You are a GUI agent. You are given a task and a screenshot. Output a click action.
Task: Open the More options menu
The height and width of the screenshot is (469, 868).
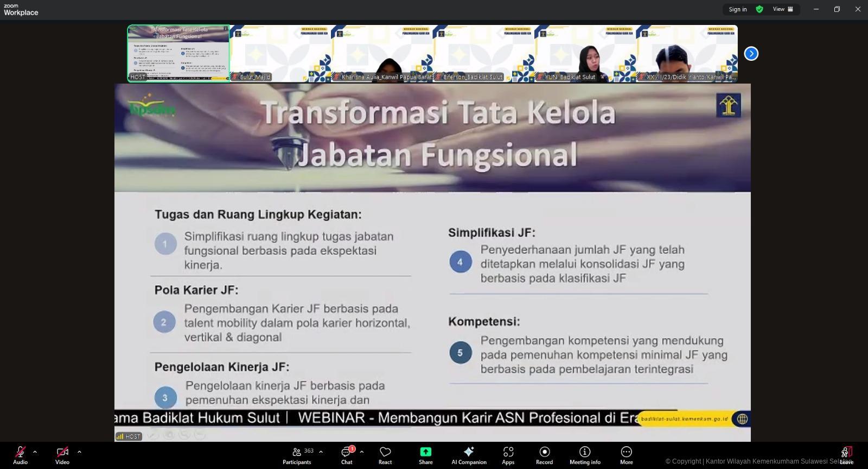[x=627, y=455]
